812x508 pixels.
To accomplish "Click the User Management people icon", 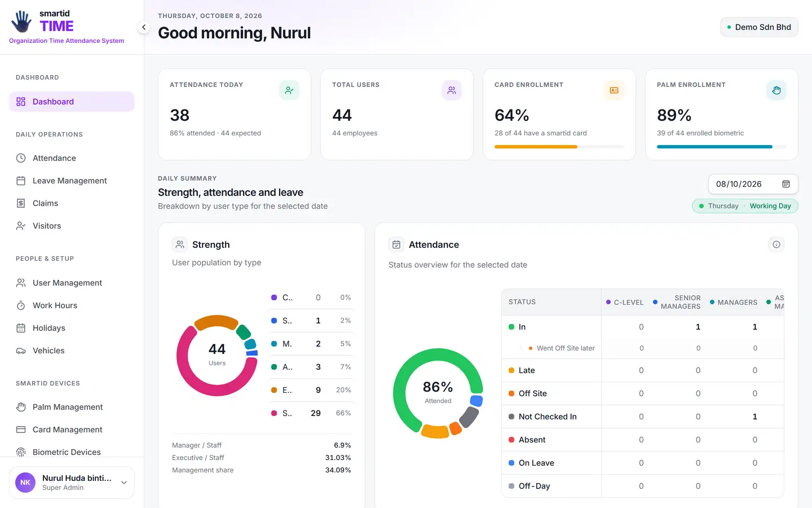I will (21, 283).
